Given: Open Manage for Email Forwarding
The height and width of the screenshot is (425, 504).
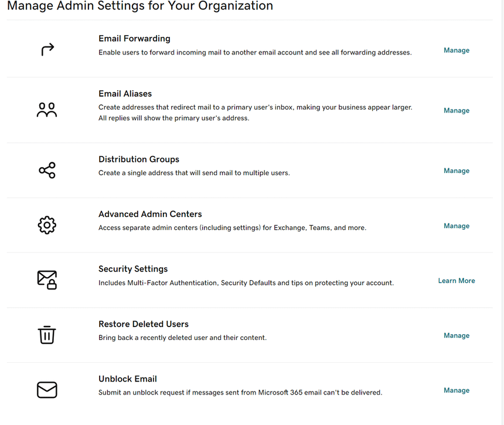Looking at the screenshot, I should pyautogui.click(x=456, y=50).
